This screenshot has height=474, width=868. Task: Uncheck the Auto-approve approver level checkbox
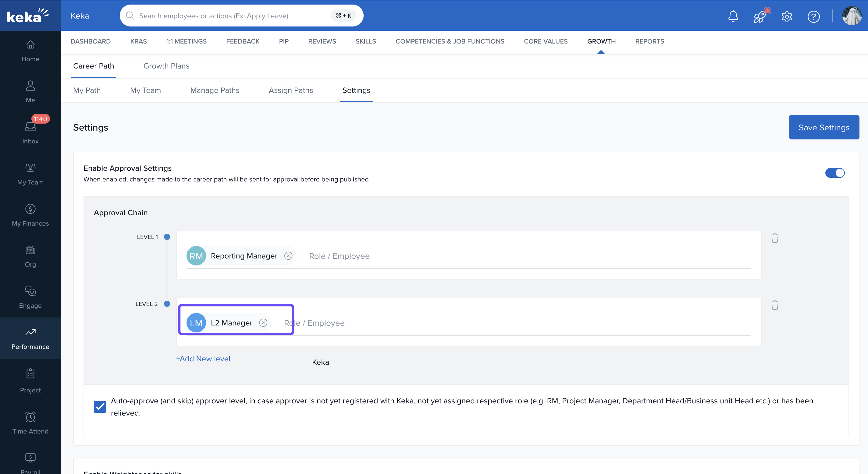(100, 407)
